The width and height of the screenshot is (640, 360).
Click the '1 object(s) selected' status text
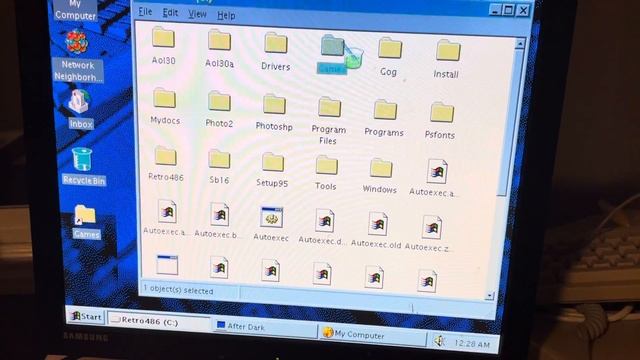click(178, 290)
